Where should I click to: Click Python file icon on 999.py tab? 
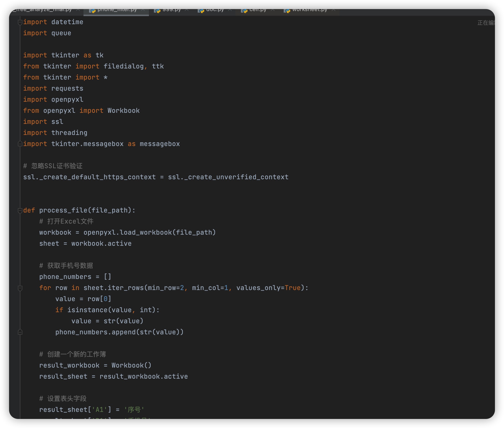coord(157,11)
